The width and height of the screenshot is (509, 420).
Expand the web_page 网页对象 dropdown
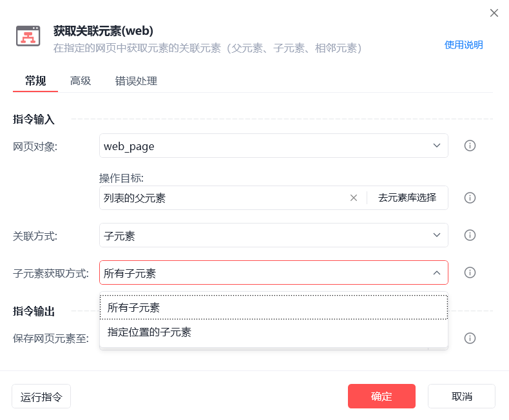[274, 146]
